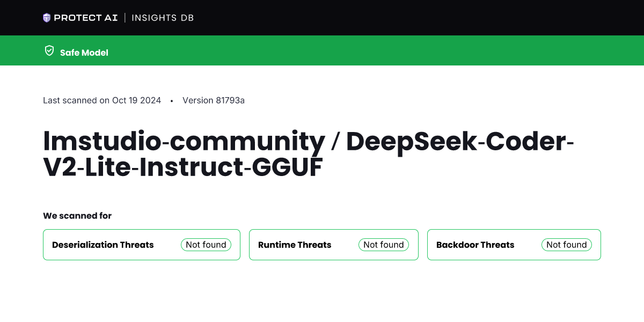Click the Safe Model shield checkmark icon
Viewport: 644px width, 322px height.
point(49,51)
